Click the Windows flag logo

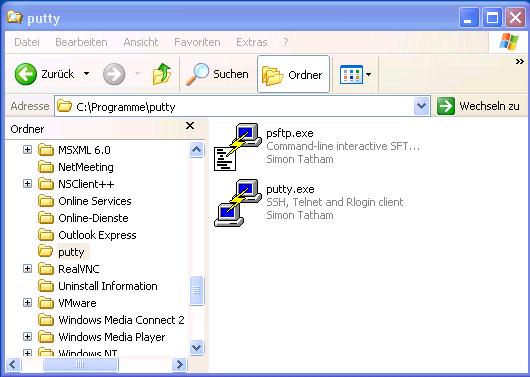(509, 42)
